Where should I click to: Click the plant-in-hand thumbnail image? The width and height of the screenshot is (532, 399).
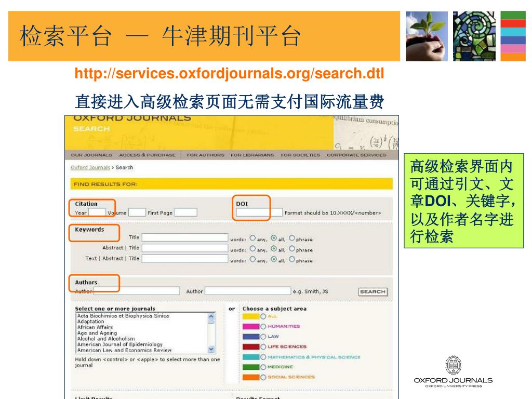(427, 36)
